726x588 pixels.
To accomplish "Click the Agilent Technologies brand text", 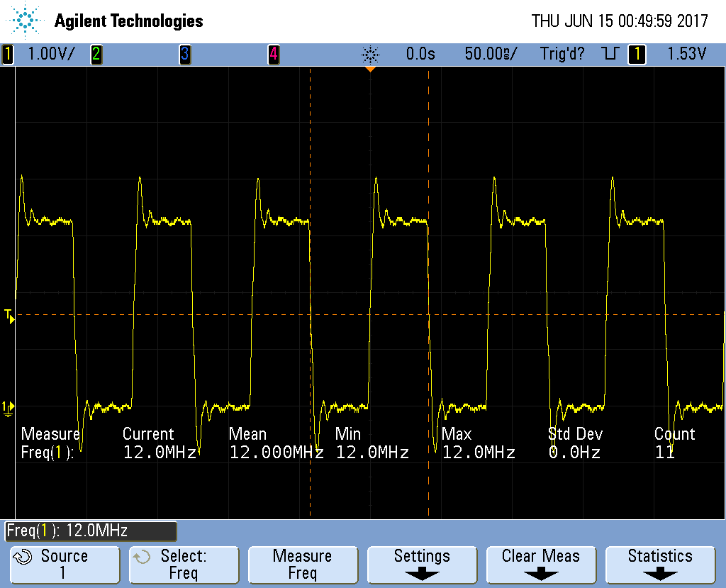I will pyautogui.click(x=129, y=21).
